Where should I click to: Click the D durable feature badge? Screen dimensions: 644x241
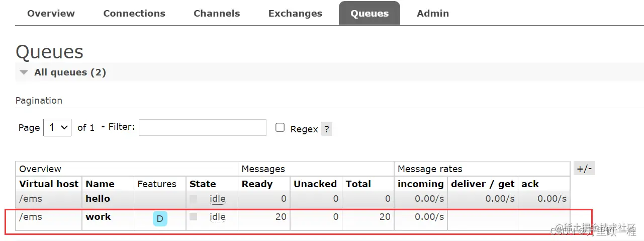pyautogui.click(x=160, y=218)
